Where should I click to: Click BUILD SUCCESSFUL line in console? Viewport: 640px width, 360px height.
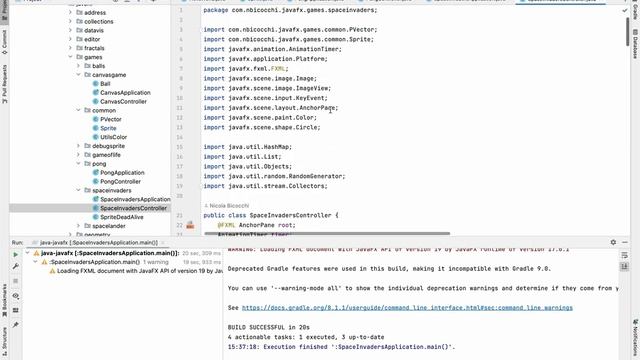[x=269, y=327]
